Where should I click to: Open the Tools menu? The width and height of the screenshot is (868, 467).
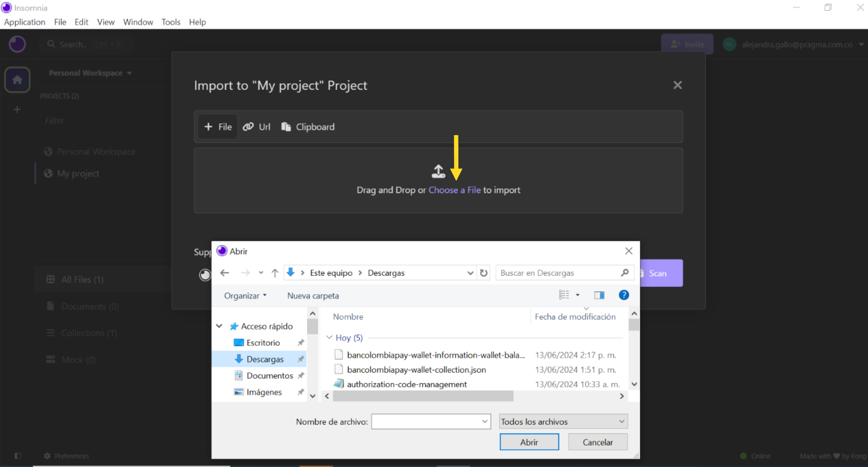tap(171, 22)
